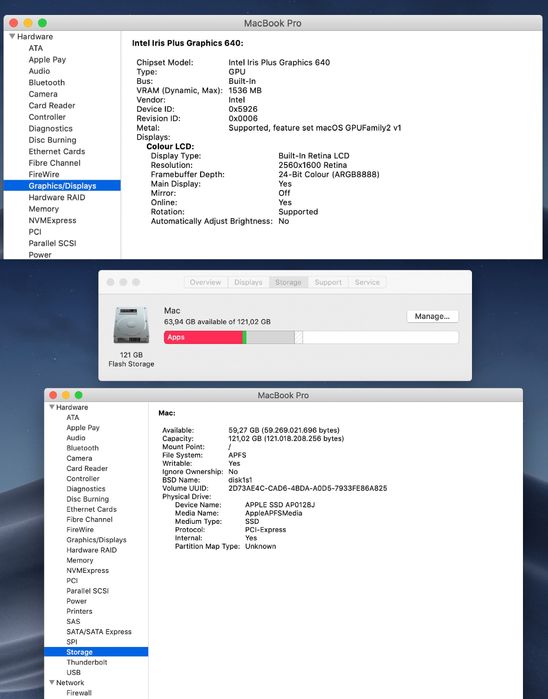
Task: Select Firewall under Network in bottom window
Action: pyautogui.click(x=79, y=693)
